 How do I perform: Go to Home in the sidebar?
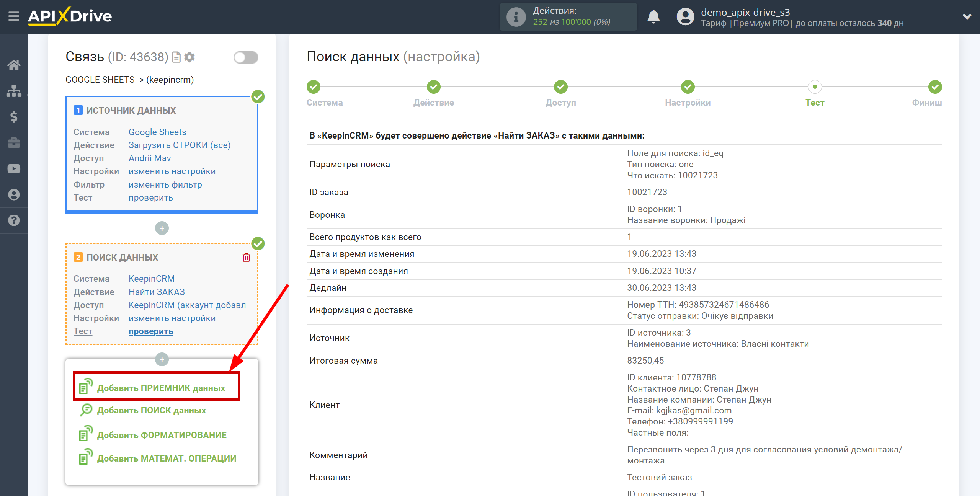click(14, 65)
